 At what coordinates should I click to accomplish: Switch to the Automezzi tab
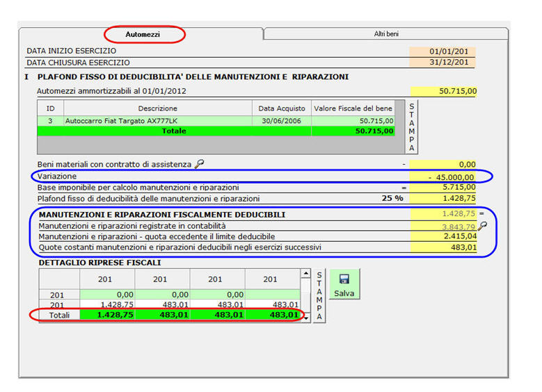(x=143, y=34)
